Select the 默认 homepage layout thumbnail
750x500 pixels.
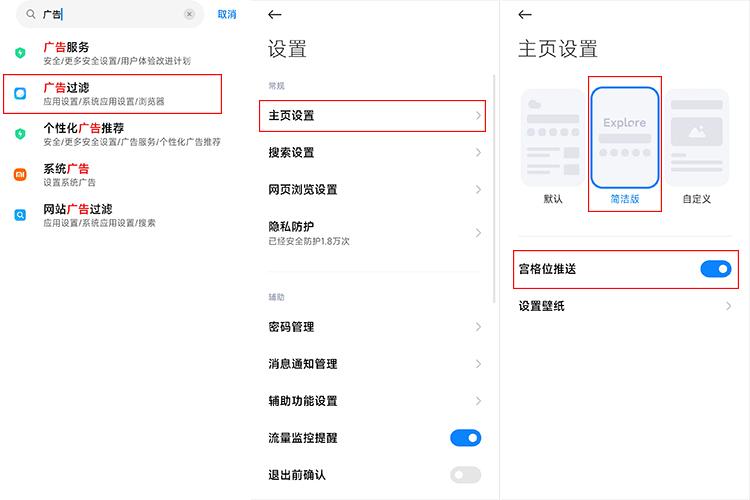click(553, 138)
